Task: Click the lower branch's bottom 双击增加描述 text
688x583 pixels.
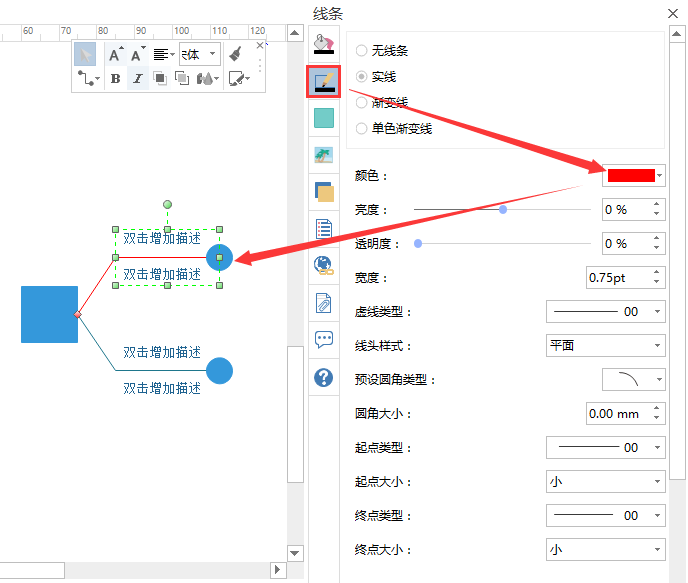Action: (162, 388)
